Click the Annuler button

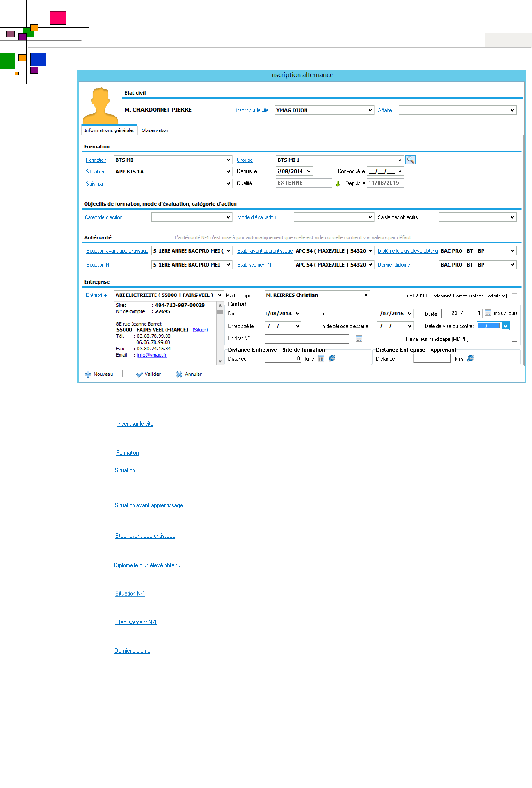(189, 374)
